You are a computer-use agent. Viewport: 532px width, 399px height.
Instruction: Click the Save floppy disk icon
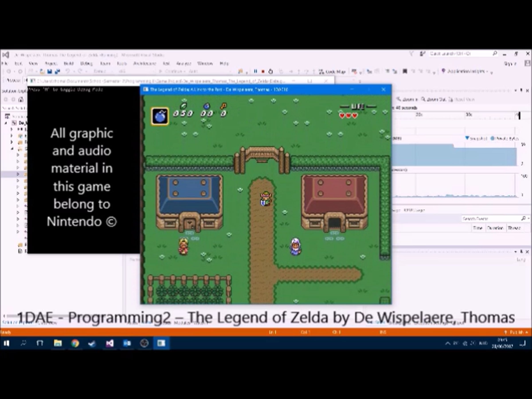click(50, 71)
